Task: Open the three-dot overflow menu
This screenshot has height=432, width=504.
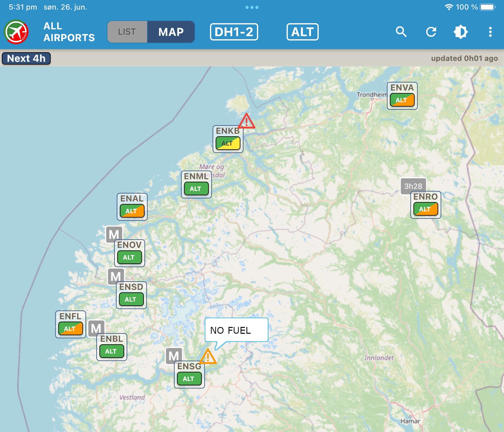Action: pyautogui.click(x=490, y=32)
